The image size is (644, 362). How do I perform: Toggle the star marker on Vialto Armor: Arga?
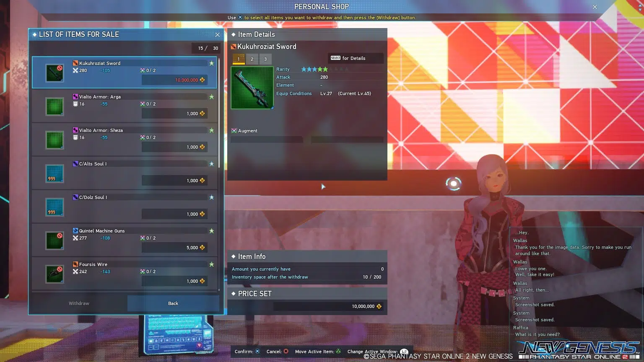tap(211, 97)
